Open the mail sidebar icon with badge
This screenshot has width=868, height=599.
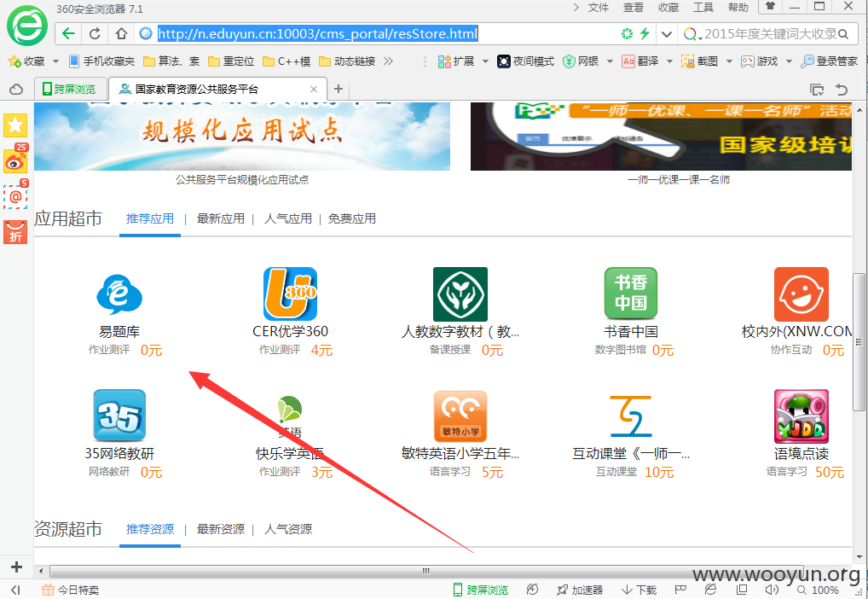(15, 195)
